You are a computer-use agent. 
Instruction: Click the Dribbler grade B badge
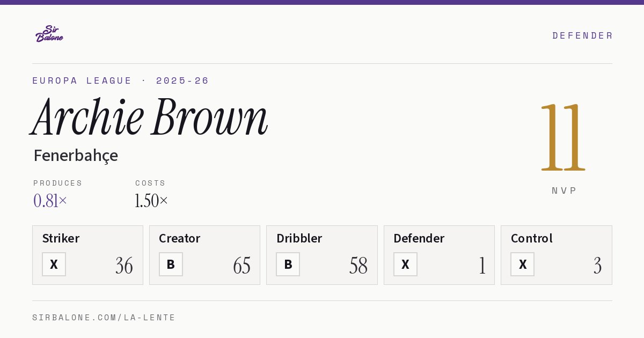[288, 264]
